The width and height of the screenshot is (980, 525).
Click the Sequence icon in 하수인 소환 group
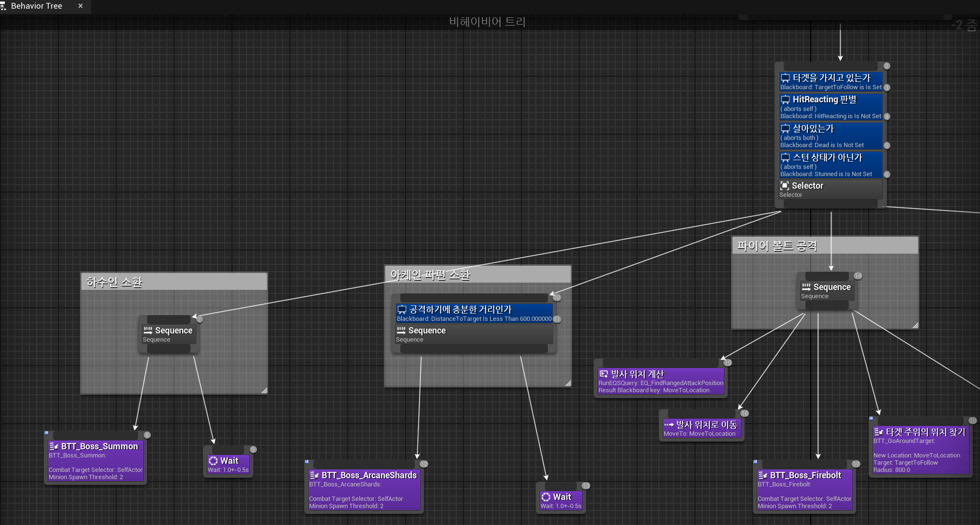[x=148, y=331]
